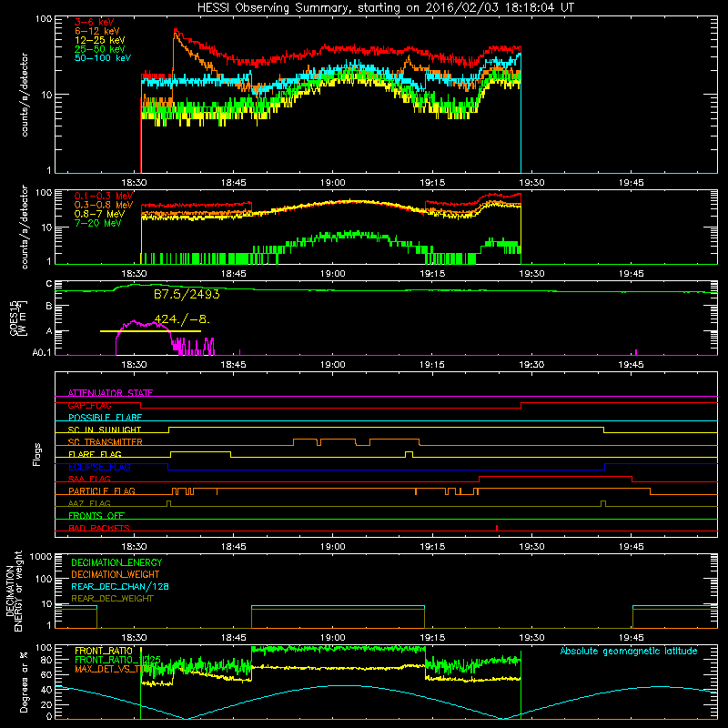
Task: Select the 25-50 keV legend label
Action: click(x=100, y=49)
